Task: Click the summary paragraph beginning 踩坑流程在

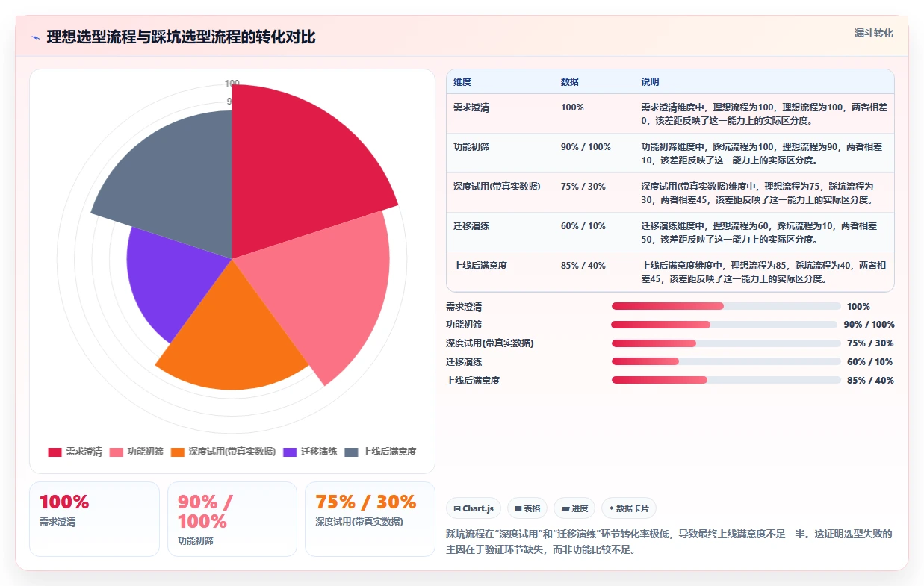Action: click(669, 542)
